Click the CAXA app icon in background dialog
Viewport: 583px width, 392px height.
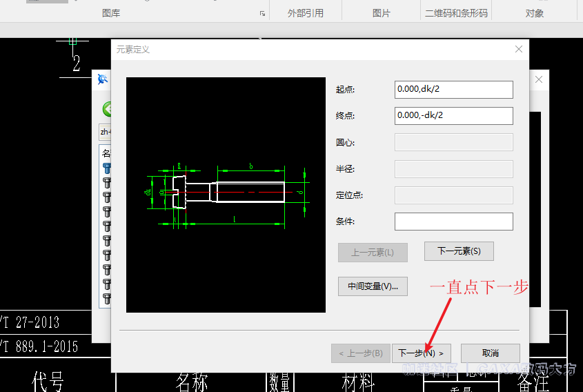(x=103, y=79)
